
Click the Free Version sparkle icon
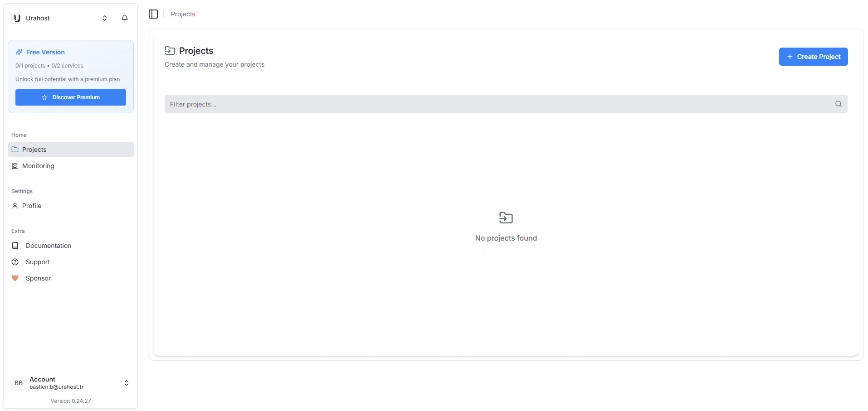(19, 52)
